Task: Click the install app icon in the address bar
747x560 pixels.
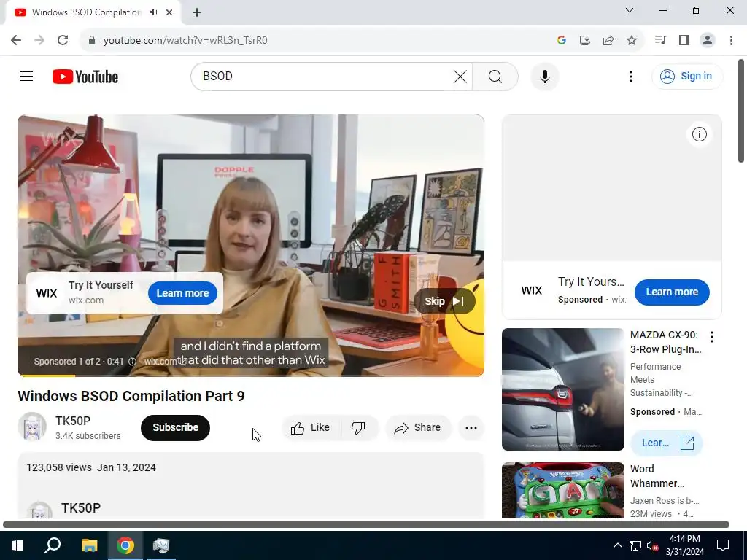Action: [x=584, y=41]
